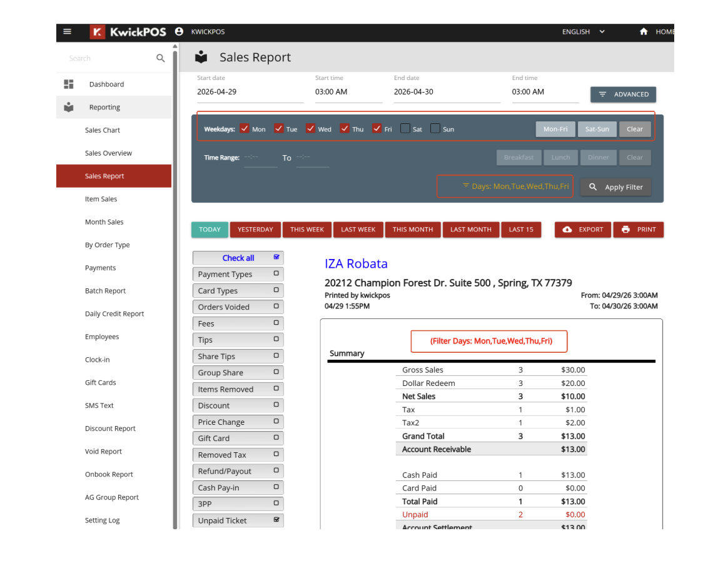Click the Print printer icon

(x=626, y=230)
